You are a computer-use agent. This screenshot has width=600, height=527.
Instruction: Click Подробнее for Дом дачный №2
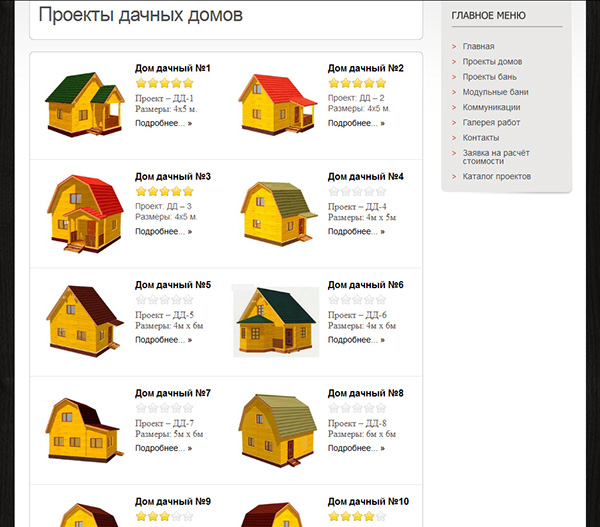(356, 123)
